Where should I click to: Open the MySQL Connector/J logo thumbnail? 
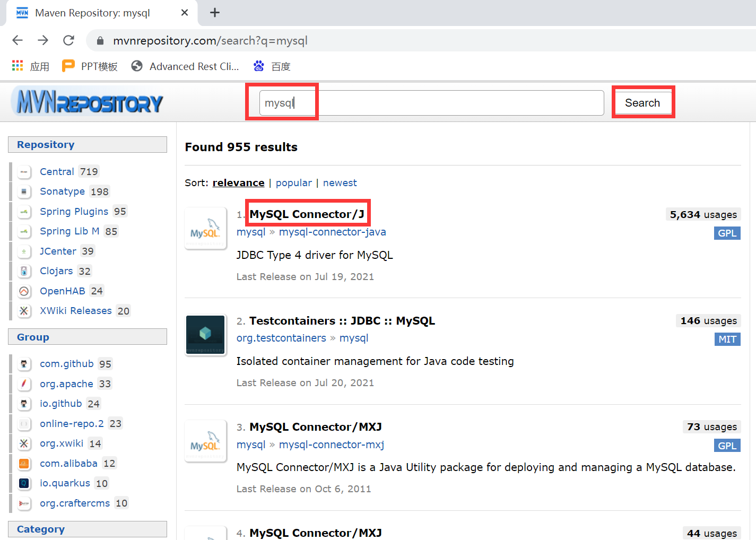pos(206,229)
